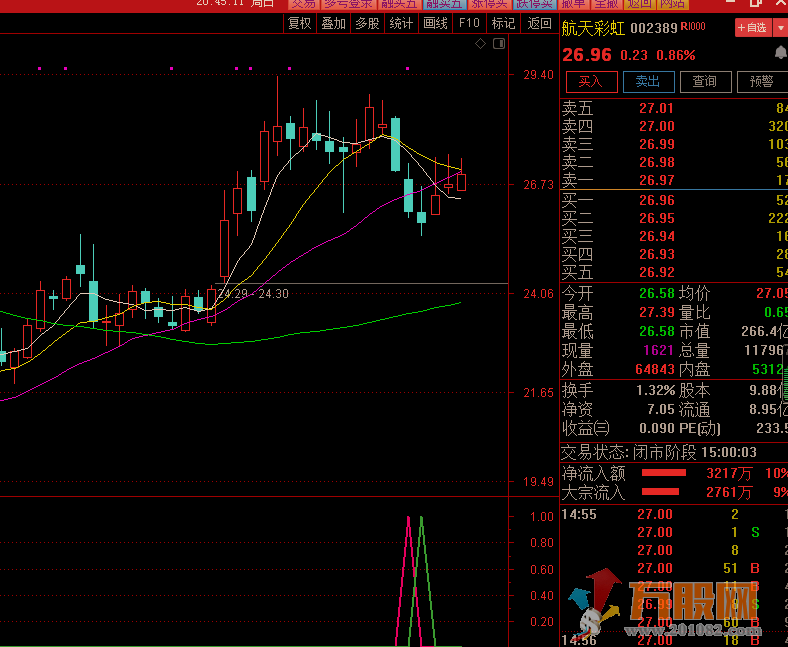Click the 24.29 - 24.30 gap label
The width and height of the screenshot is (788, 647).
[x=253, y=294]
